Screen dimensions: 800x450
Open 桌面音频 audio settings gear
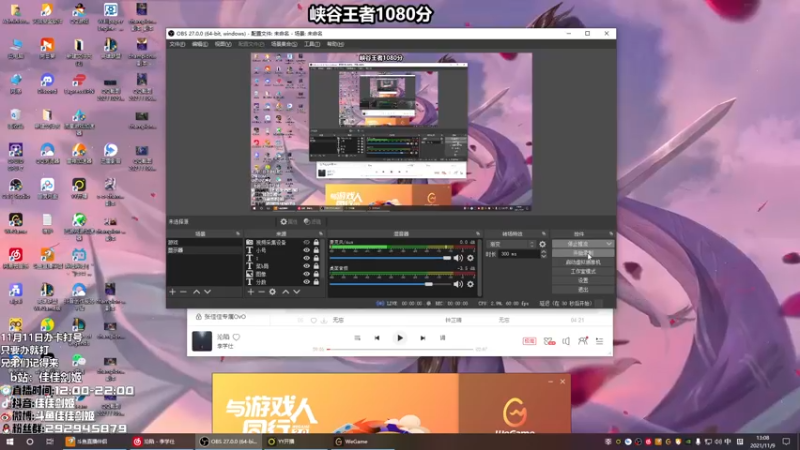470,284
